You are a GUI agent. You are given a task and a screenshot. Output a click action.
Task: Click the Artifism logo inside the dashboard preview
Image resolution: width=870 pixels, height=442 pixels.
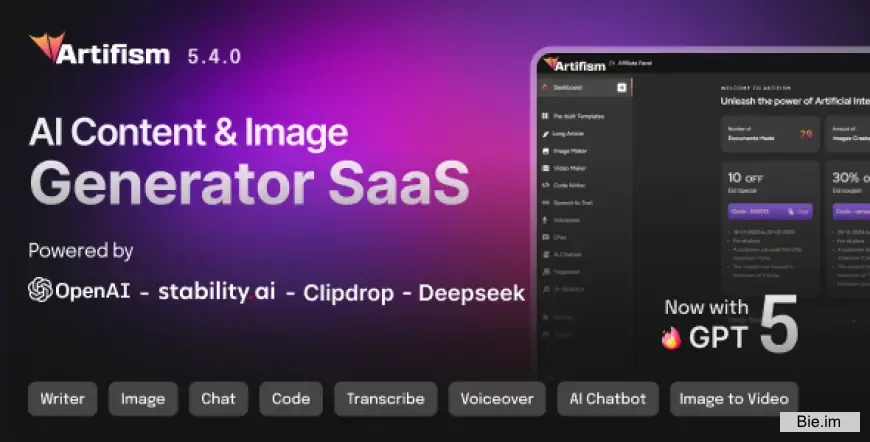(x=574, y=65)
